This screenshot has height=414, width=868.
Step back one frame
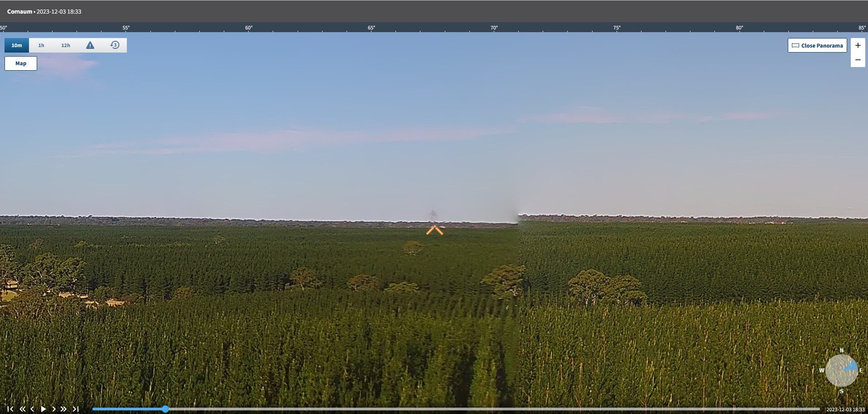click(x=32, y=409)
